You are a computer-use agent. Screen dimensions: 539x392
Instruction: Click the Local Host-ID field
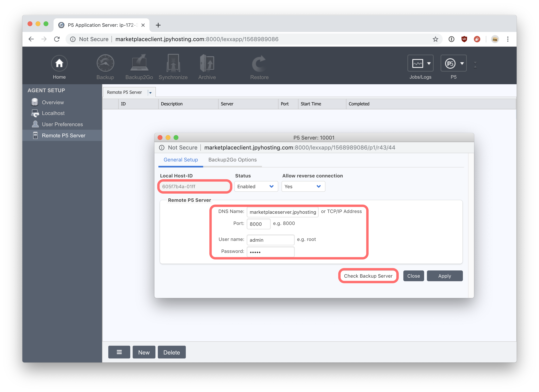(195, 187)
